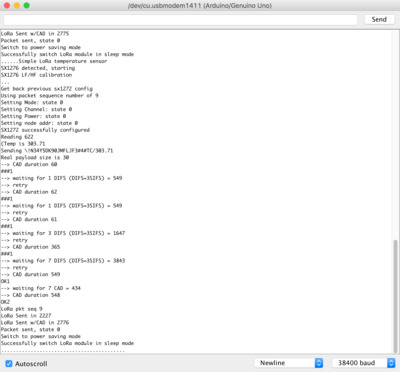This screenshot has height=372, width=400.
Task: Click the 'CAD duration 549' line
Action: (x=30, y=274)
